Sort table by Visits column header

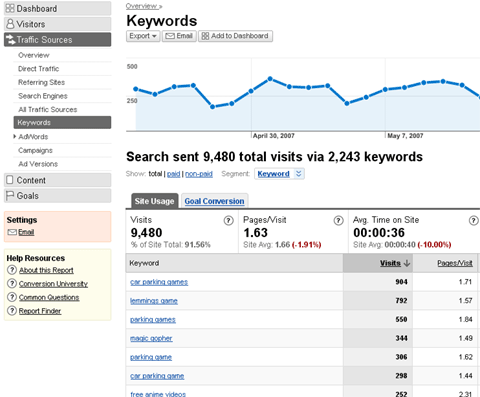[x=390, y=263]
